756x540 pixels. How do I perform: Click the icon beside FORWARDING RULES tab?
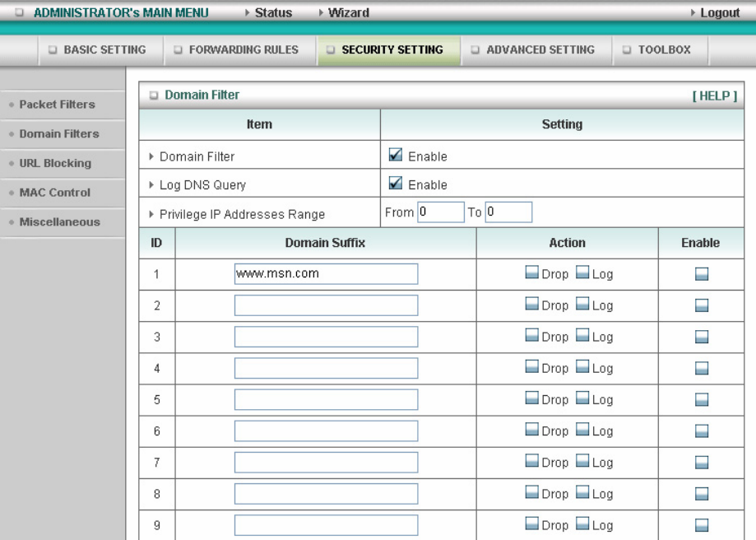tap(179, 49)
